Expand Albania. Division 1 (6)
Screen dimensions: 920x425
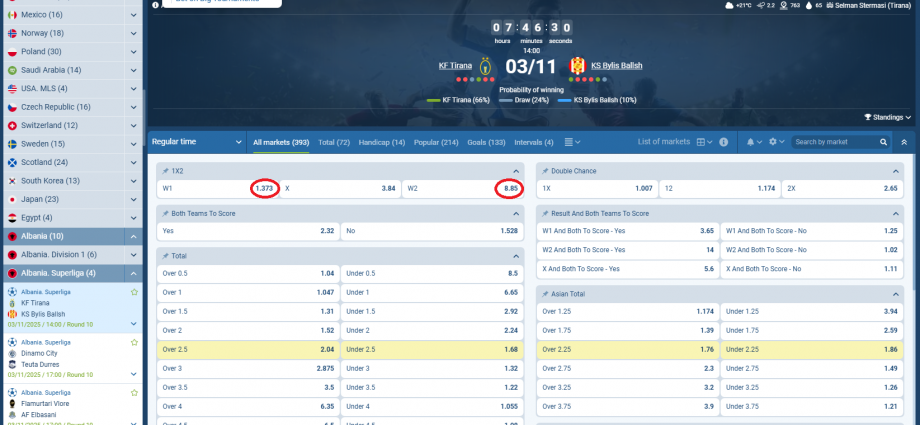tap(134, 255)
